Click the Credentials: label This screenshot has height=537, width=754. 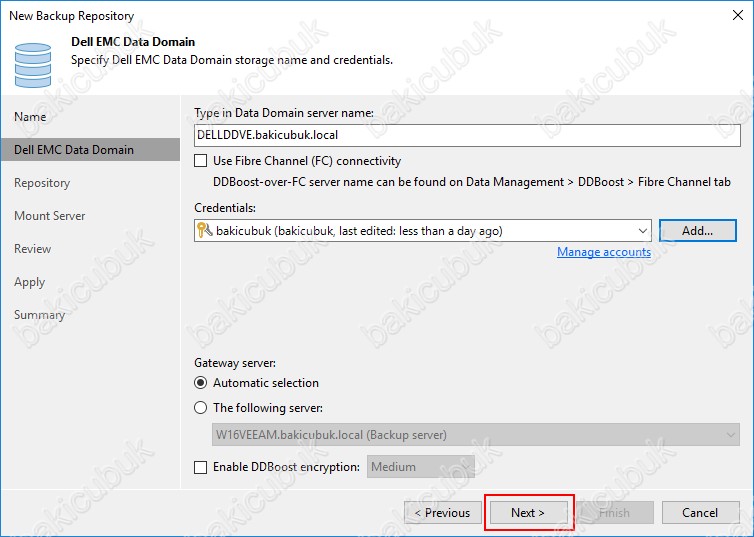225,208
